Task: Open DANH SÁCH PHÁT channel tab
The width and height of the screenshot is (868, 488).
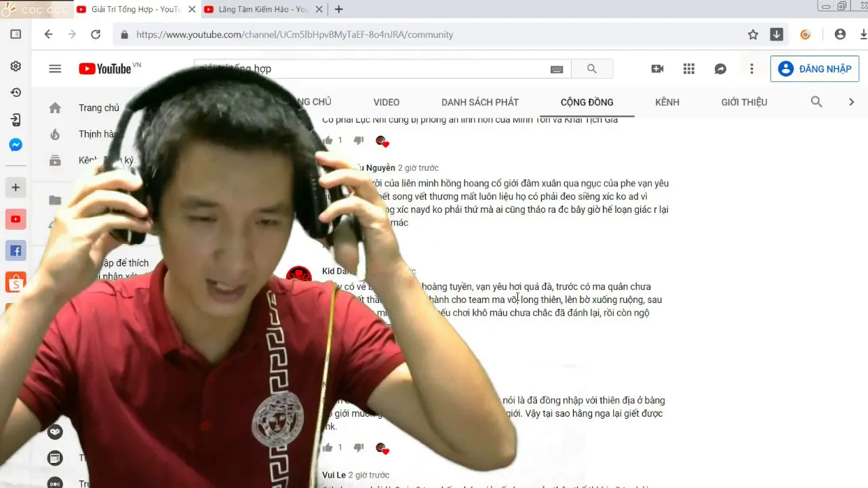Action: [480, 102]
